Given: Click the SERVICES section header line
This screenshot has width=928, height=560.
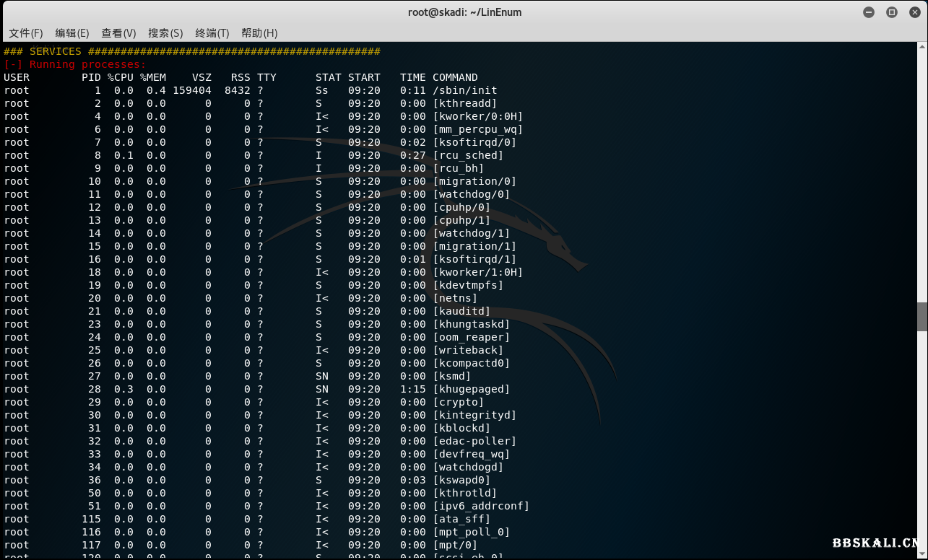Looking at the screenshot, I should coord(191,51).
